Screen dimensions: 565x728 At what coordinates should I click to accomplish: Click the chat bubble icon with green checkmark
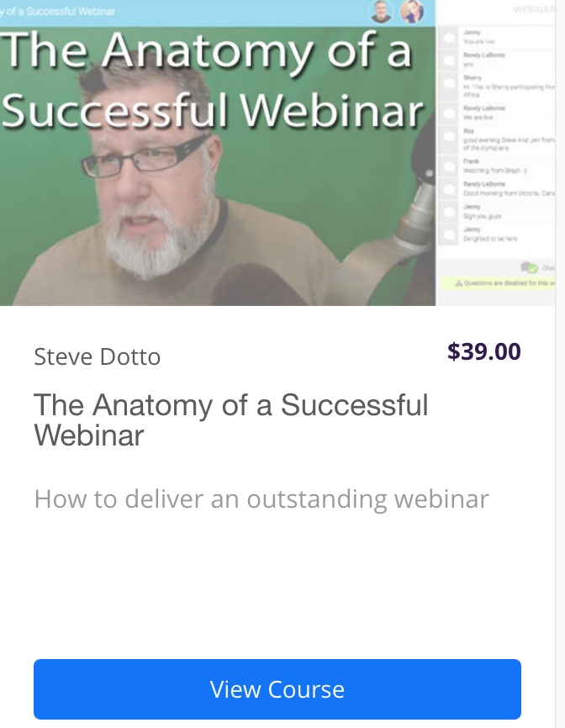click(529, 267)
